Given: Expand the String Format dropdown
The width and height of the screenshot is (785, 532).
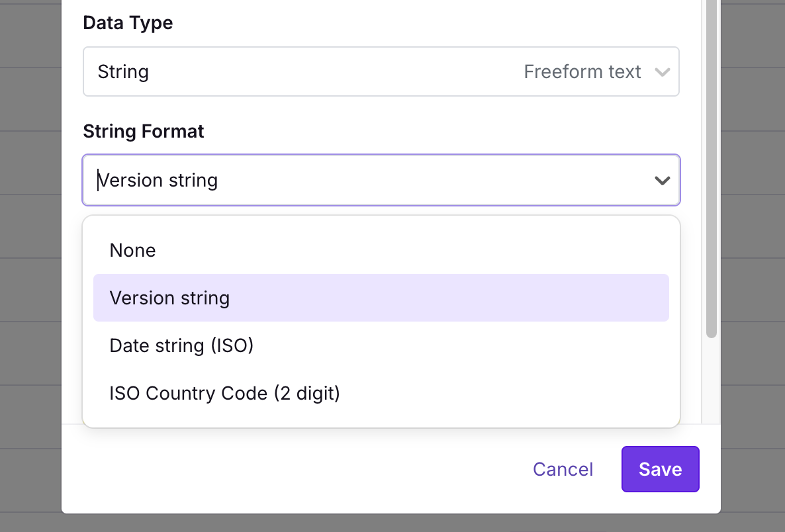Looking at the screenshot, I should (x=381, y=179).
